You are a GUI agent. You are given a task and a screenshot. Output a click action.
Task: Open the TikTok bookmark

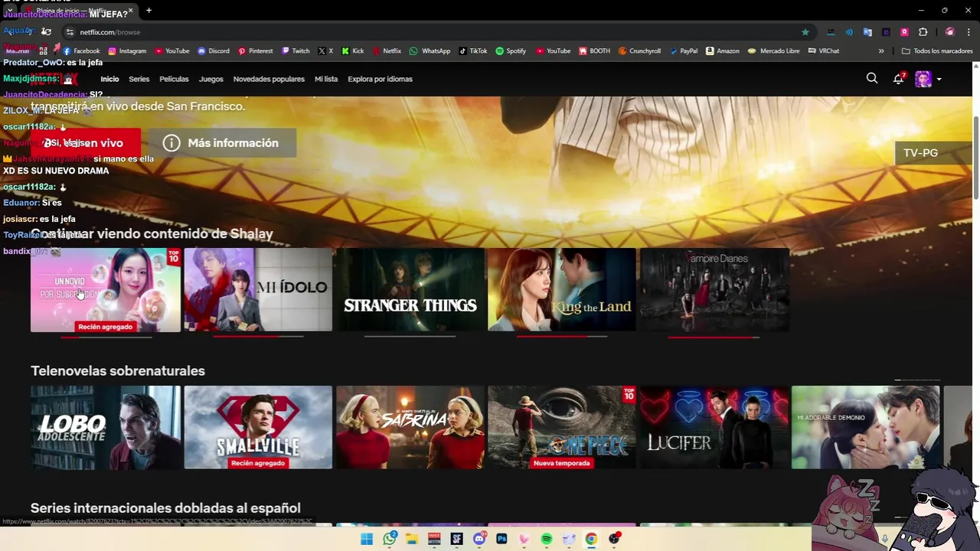pyautogui.click(x=473, y=51)
